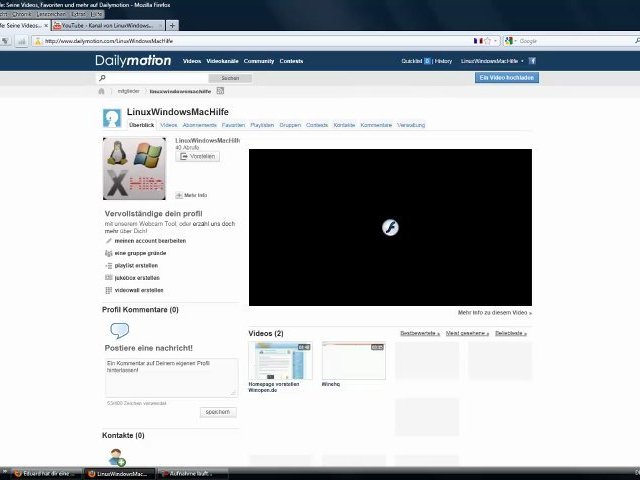Click the RSS feed icon beside linuxwindowsmachilfe
This screenshot has height=480, width=640.
(x=220, y=91)
